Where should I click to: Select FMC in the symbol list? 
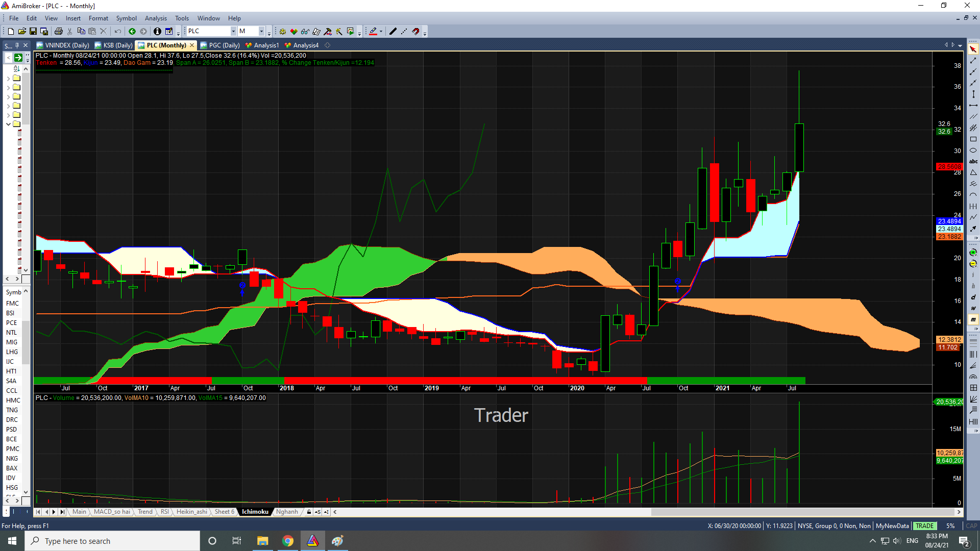[12, 303]
